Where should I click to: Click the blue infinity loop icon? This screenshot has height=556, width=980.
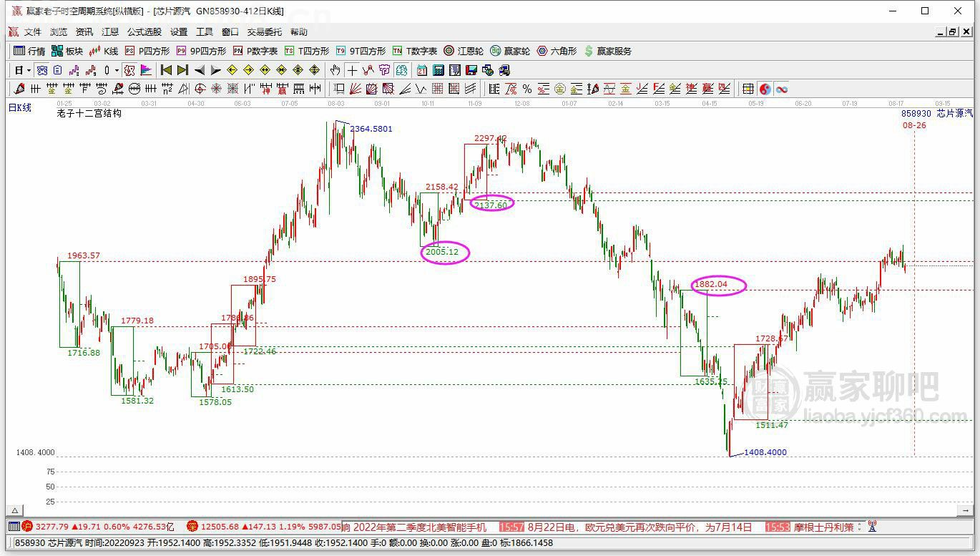pyautogui.click(x=781, y=89)
